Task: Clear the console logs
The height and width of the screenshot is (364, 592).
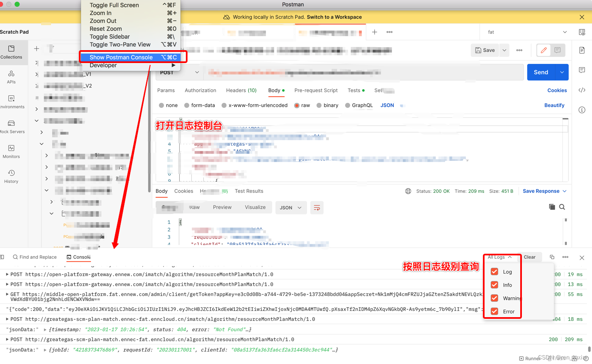Action: pyautogui.click(x=530, y=257)
